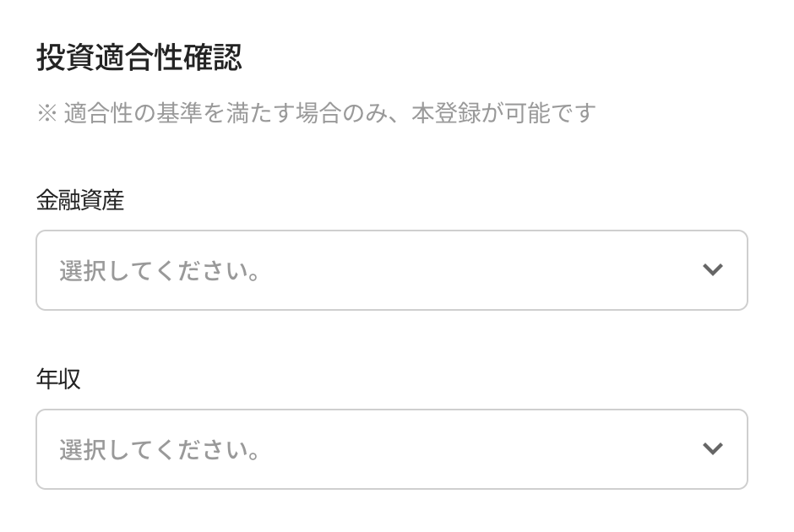Select the combo box below 年収 label

tap(391, 449)
